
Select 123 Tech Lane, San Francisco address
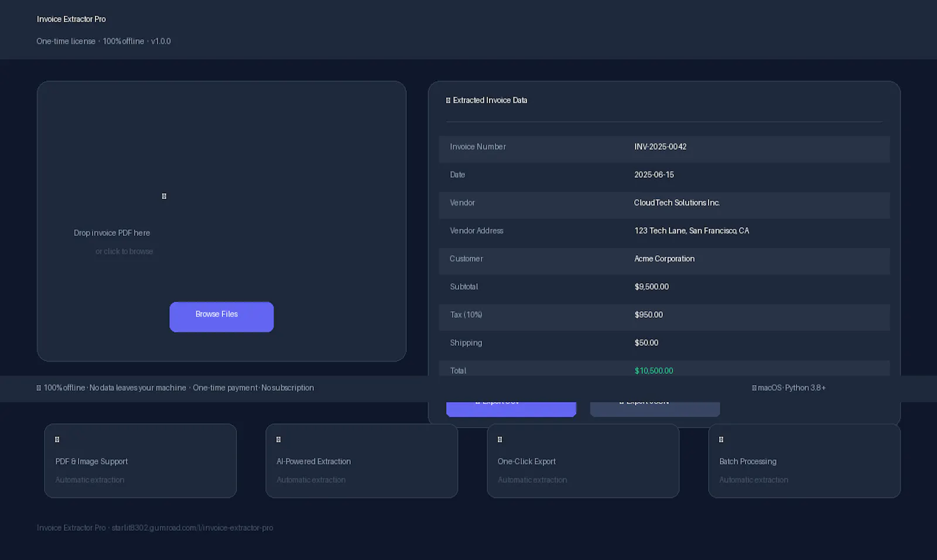[692, 231]
